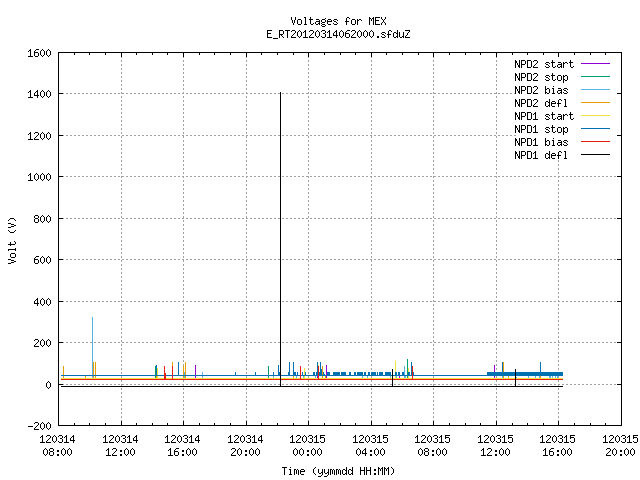Click the light blue NPD2 bias legend line
640x480 pixels.
click(596, 90)
